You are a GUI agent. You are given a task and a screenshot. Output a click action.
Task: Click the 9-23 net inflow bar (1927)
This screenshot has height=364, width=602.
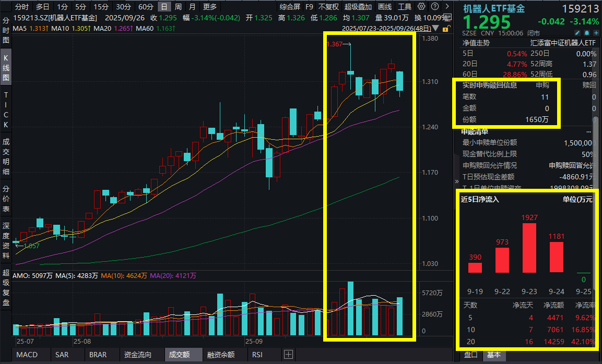tap(529, 248)
